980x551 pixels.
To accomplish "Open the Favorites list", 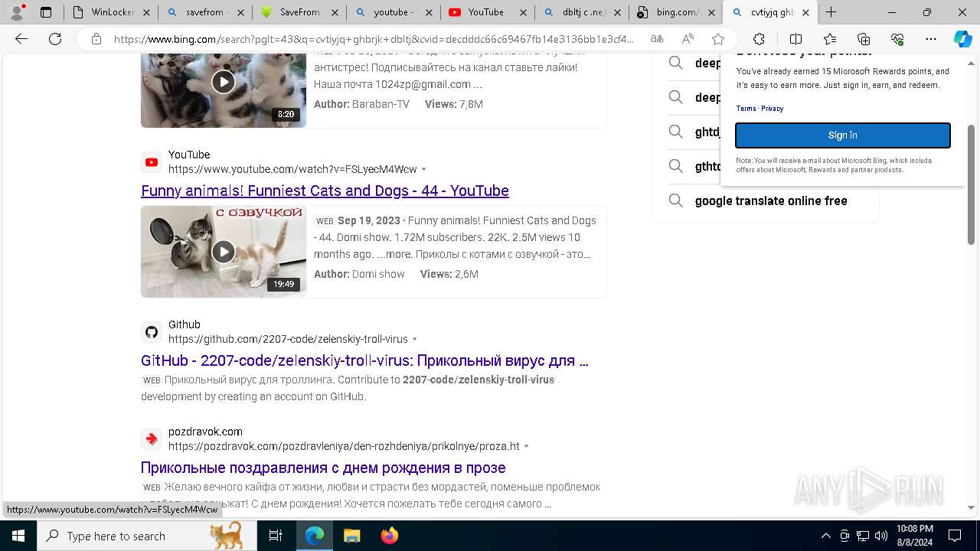I will pyautogui.click(x=830, y=39).
